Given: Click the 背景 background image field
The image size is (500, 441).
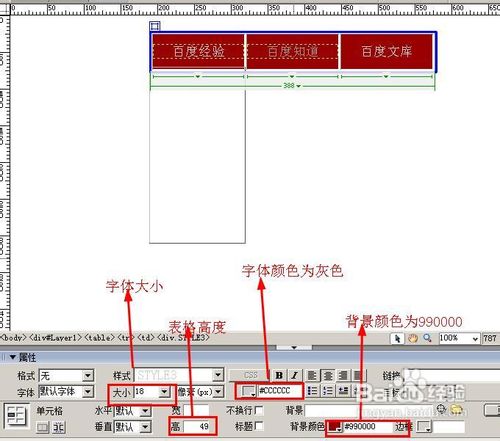Looking at the screenshot, I should [x=369, y=410].
